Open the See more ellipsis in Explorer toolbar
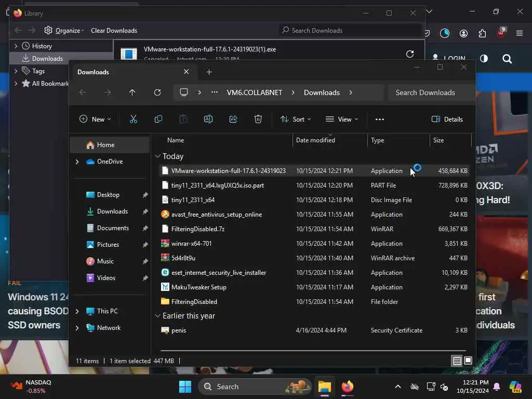Image resolution: width=532 pixels, height=399 pixels. click(380, 119)
